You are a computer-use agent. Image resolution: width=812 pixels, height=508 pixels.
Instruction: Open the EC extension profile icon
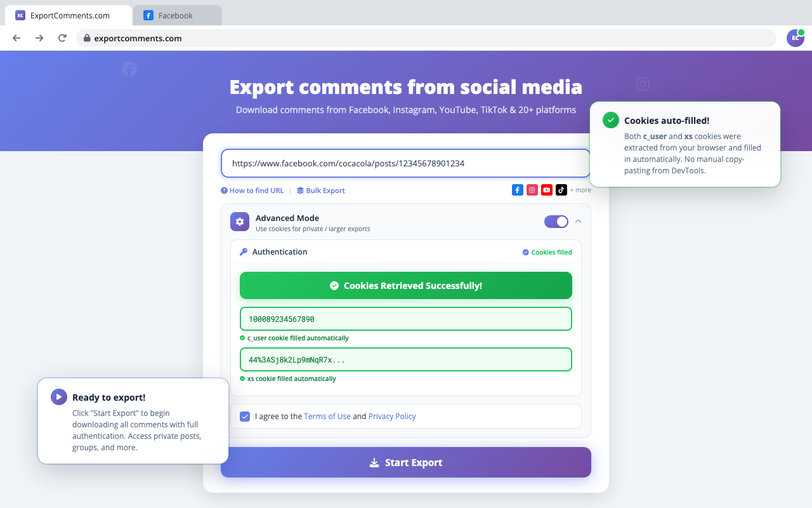tap(796, 38)
